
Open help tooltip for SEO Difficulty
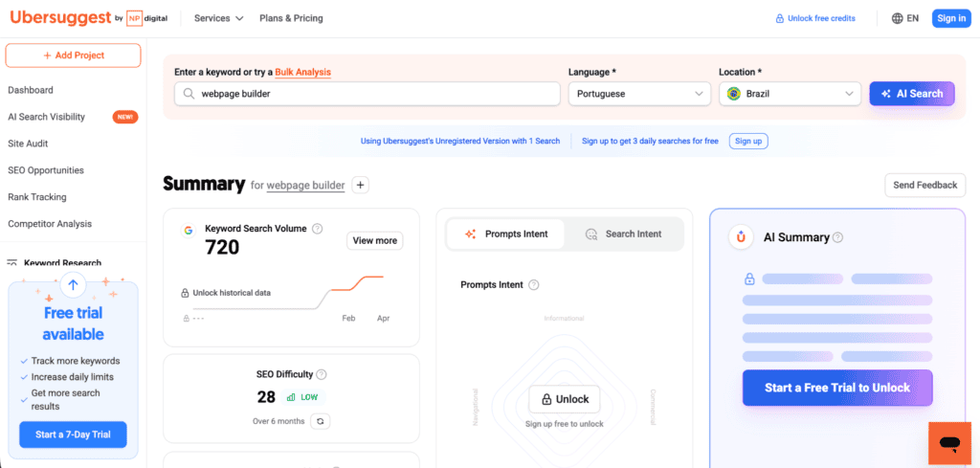tap(322, 374)
